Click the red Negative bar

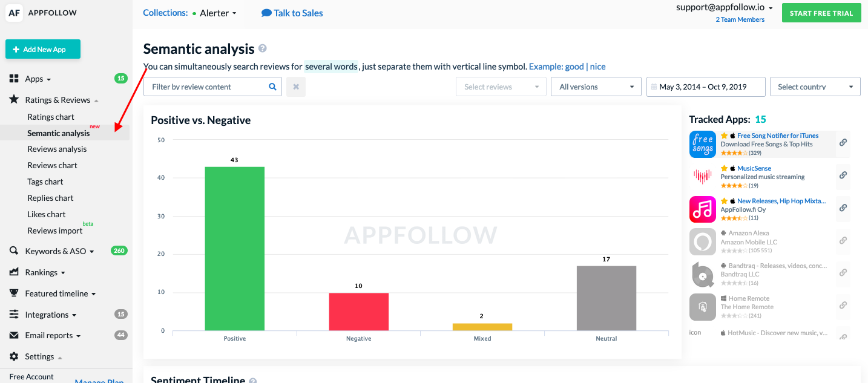[x=358, y=312]
